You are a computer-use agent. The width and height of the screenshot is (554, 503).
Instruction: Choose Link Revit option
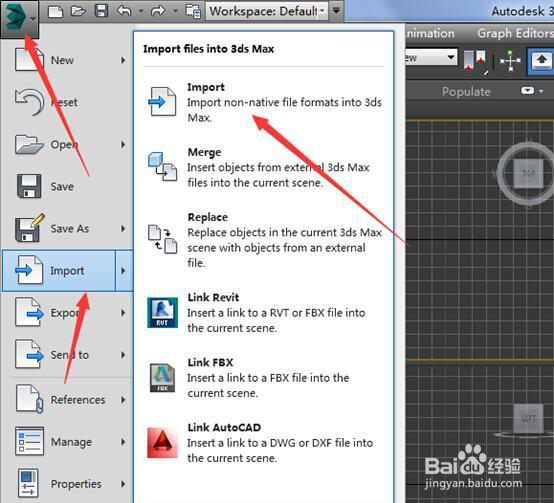click(265, 313)
